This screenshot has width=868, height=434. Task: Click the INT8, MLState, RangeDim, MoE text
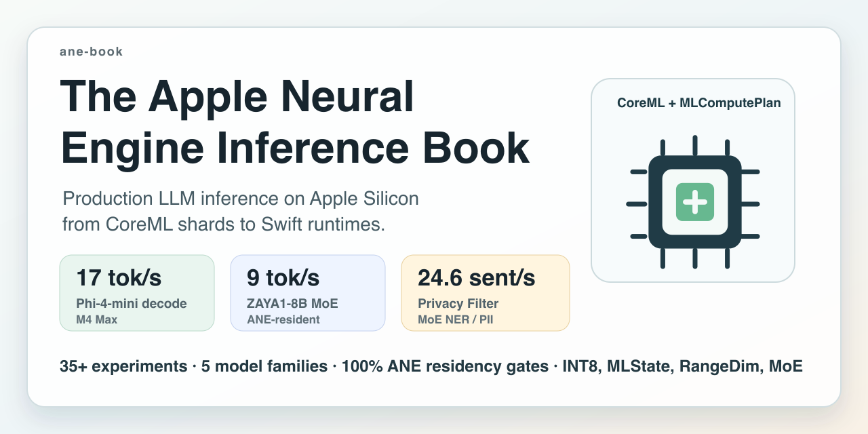[683, 367]
